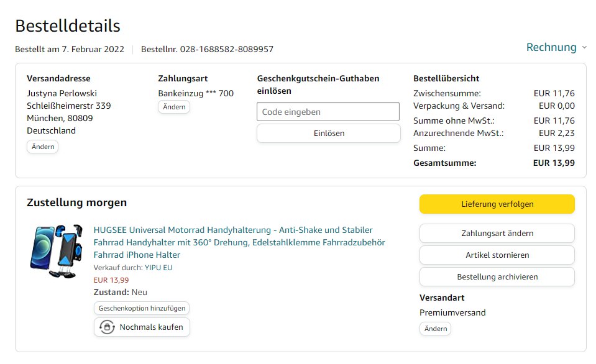Click the Gesamtsumme total amount
The image size is (596, 364).
click(x=554, y=163)
